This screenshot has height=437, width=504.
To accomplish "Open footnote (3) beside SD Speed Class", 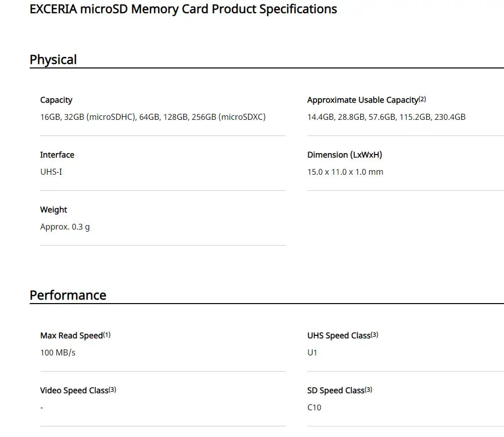I will tap(368, 390).
